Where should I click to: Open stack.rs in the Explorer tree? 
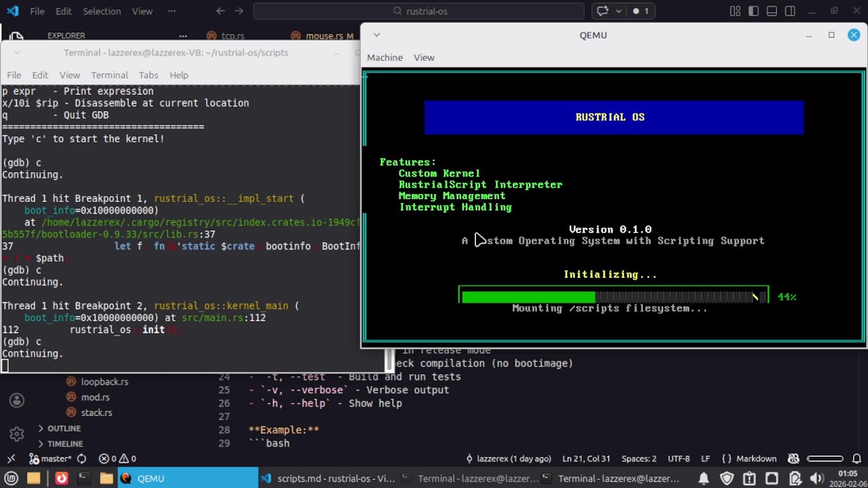point(96,413)
